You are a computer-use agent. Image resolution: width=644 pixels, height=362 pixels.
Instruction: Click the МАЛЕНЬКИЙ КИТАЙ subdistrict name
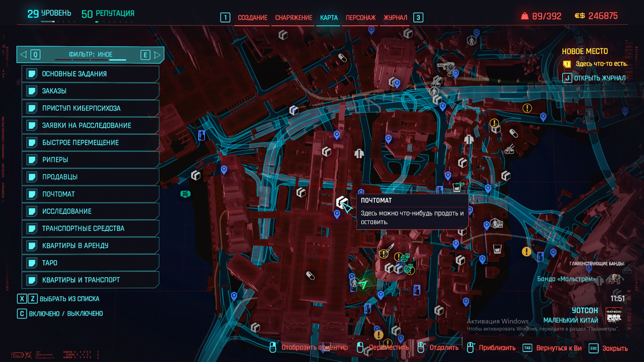[x=570, y=320]
